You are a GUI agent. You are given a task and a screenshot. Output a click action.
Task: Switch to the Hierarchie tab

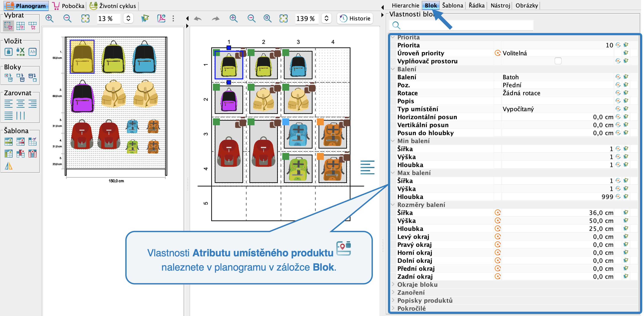click(405, 5)
